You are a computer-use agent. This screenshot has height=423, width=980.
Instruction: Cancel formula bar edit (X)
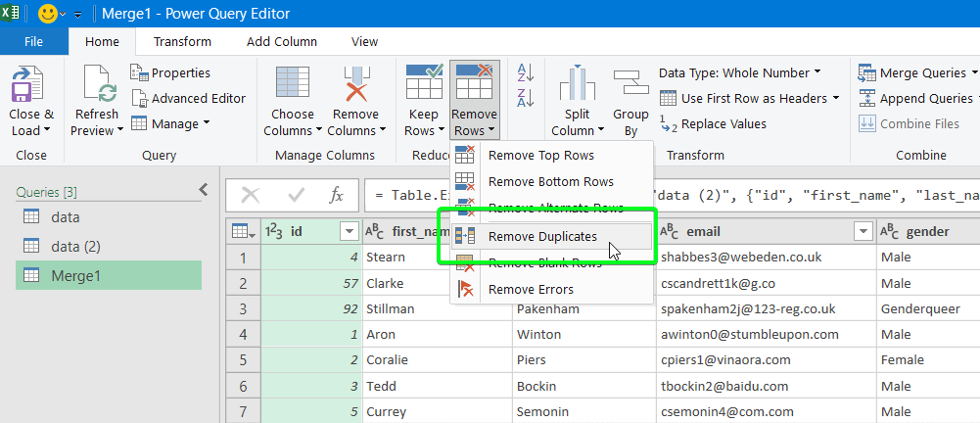tap(250, 196)
